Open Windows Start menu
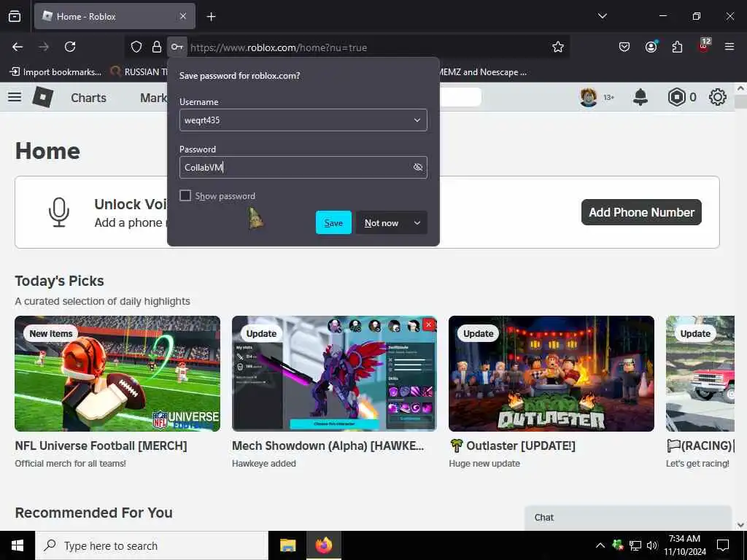The height and width of the screenshot is (560, 747). coord(18,545)
